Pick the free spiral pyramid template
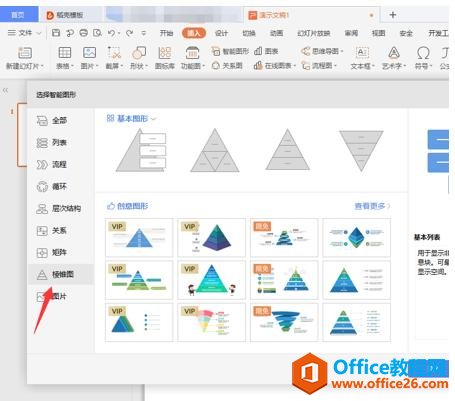The image size is (455, 401). coord(284,237)
